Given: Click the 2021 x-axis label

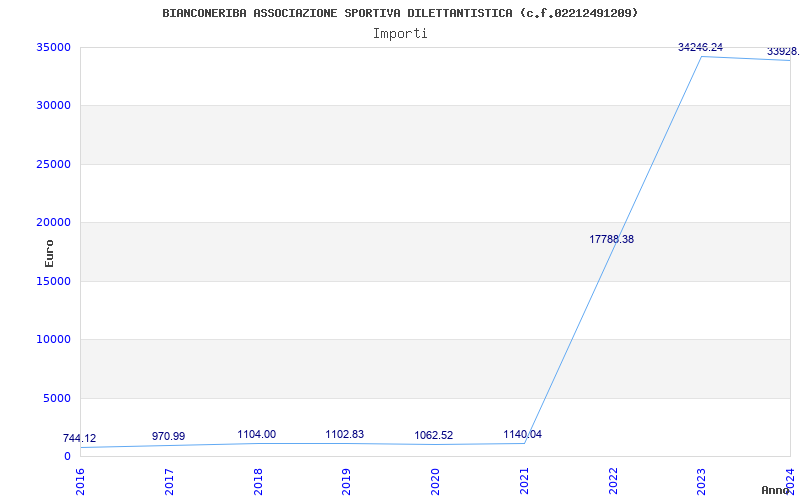Looking at the screenshot, I should pyautogui.click(x=523, y=481).
